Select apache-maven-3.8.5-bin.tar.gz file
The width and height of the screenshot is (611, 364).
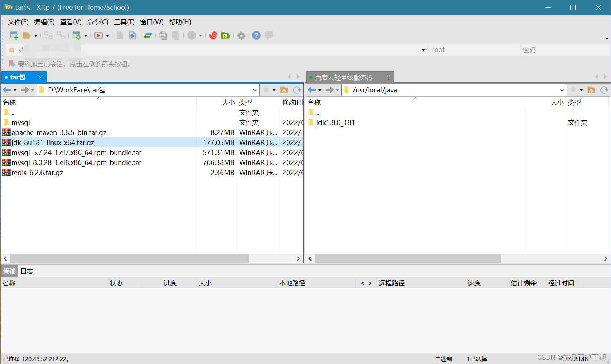click(59, 133)
